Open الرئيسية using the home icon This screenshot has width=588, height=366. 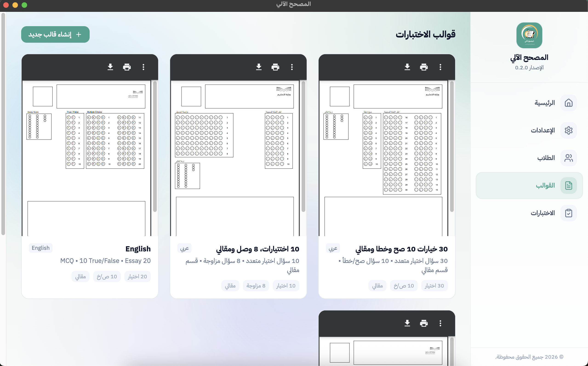[x=569, y=103]
